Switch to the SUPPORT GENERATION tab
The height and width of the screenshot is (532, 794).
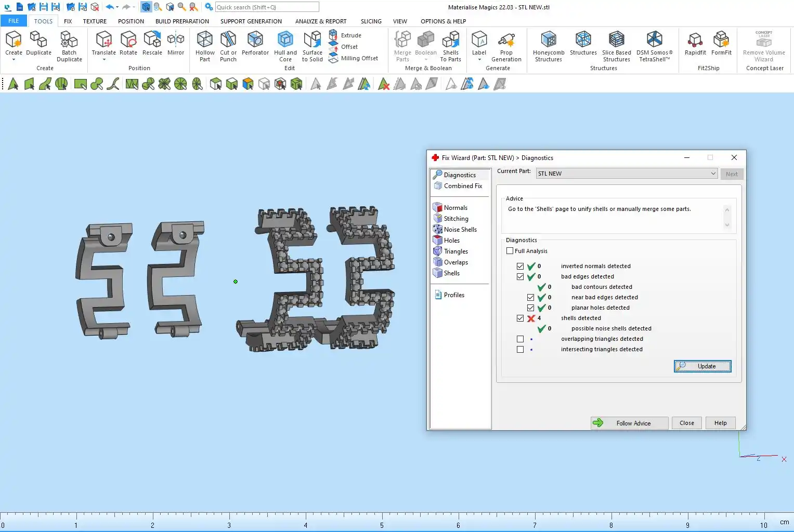coord(251,21)
